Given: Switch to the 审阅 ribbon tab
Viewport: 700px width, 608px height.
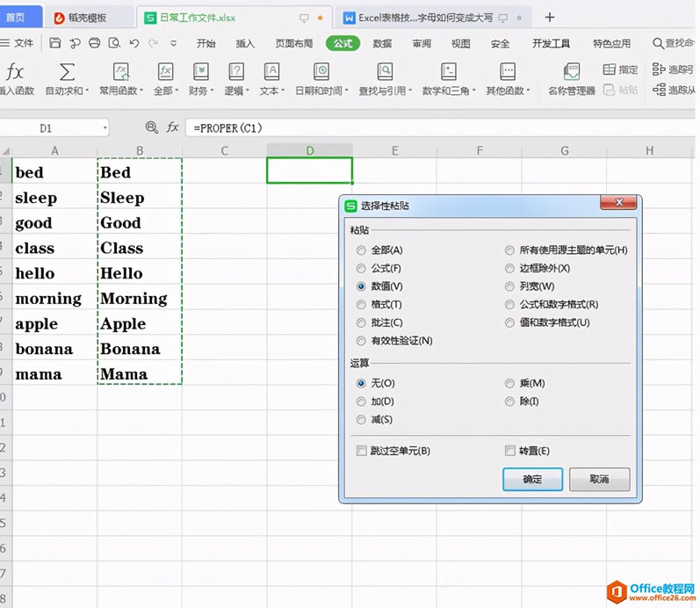Looking at the screenshot, I should (x=422, y=43).
